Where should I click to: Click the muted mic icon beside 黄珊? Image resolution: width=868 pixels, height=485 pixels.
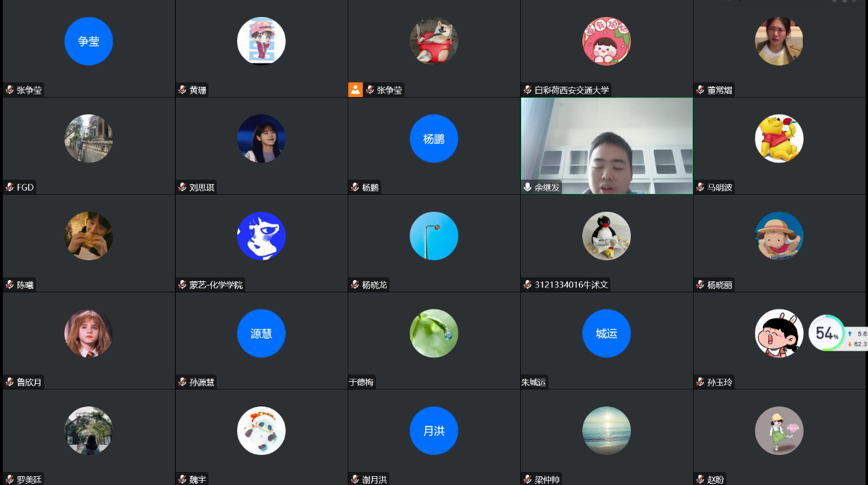click(x=182, y=89)
